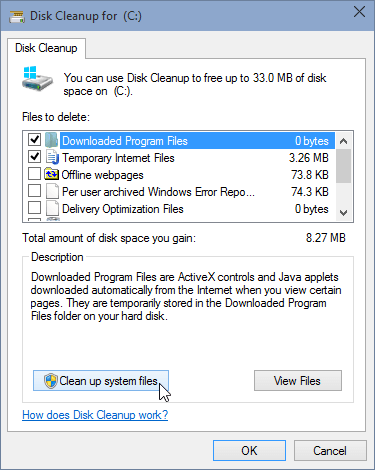Click the Downloaded Program Files folder icon

coord(52,140)
